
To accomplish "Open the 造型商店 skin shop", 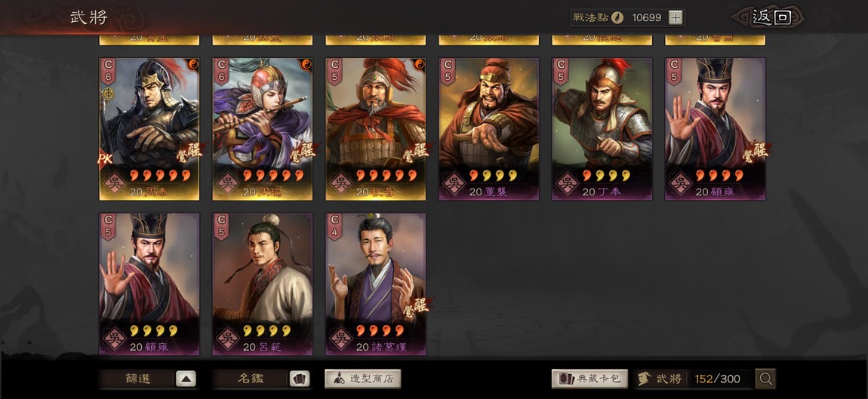I will tap(362, 379).
